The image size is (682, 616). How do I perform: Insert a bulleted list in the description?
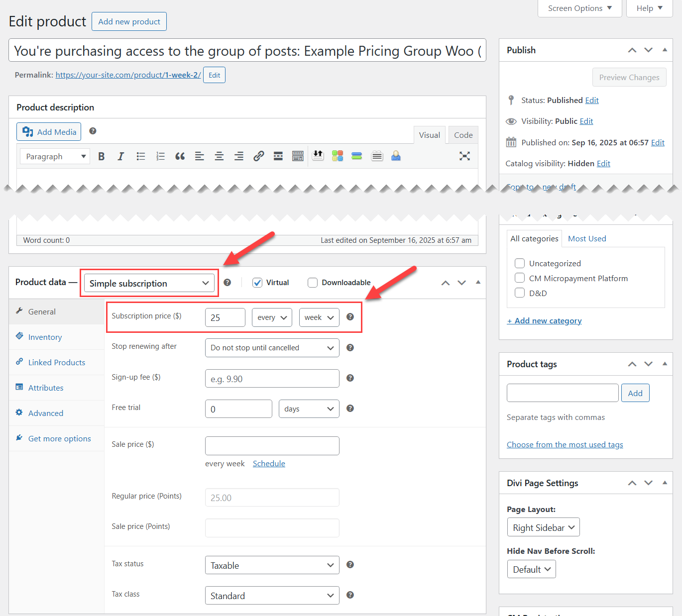tap(140, 156)
